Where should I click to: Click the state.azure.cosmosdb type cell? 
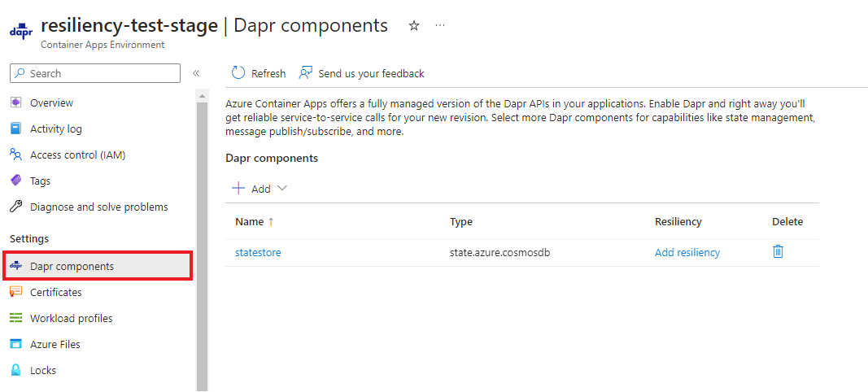[499, 252]
